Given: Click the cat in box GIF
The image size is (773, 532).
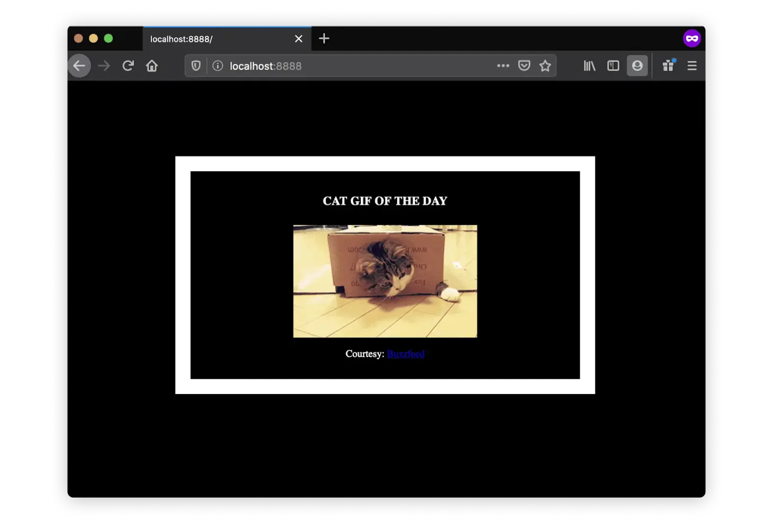Looking at the screenshot, I should [x=385, y=281].
